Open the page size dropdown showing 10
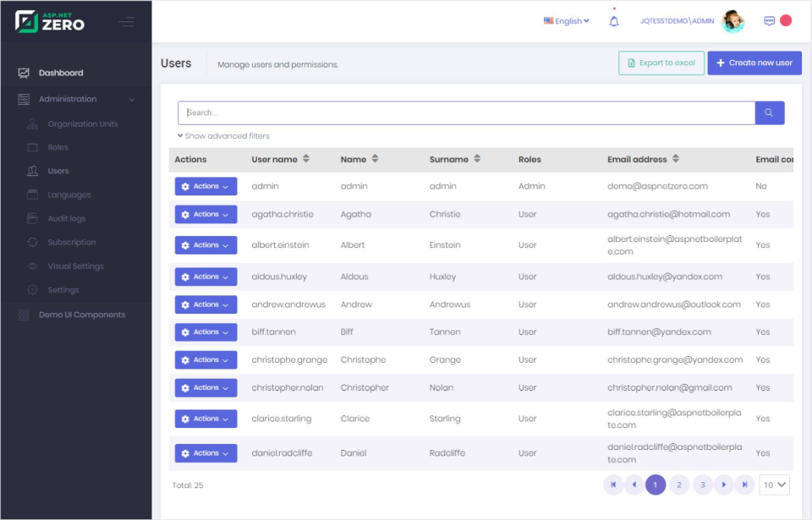 point(774,484)
